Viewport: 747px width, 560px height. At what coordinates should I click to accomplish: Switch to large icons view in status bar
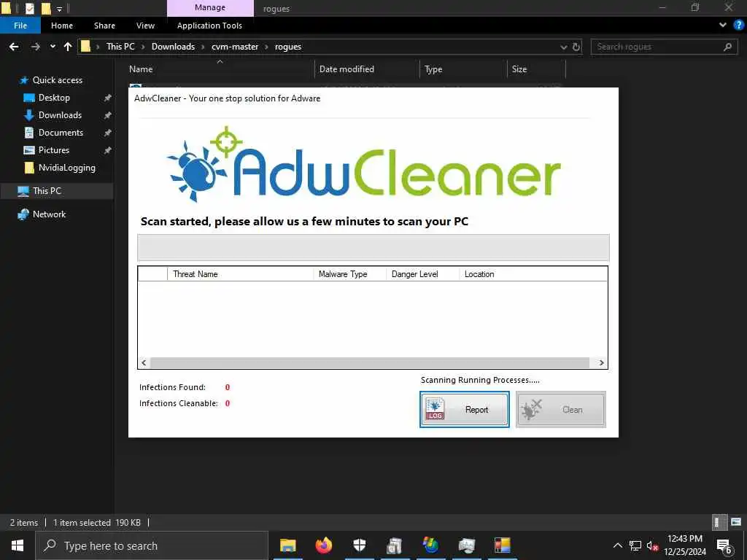click(x=737, y=522)
